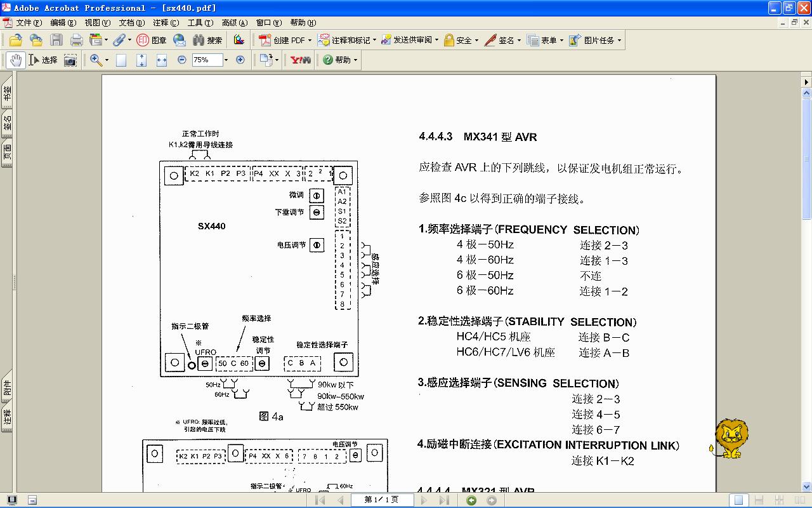Go to the previous page arrow
Image resolution: width=812 pixels, height=508 pixels.
pyautogui.click(x=341, y=500)
